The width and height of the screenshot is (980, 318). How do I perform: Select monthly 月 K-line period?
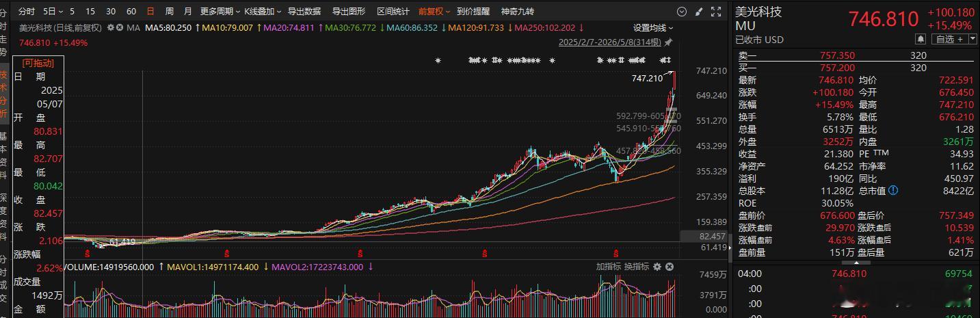pyautogui.click(x=187, y=12)
